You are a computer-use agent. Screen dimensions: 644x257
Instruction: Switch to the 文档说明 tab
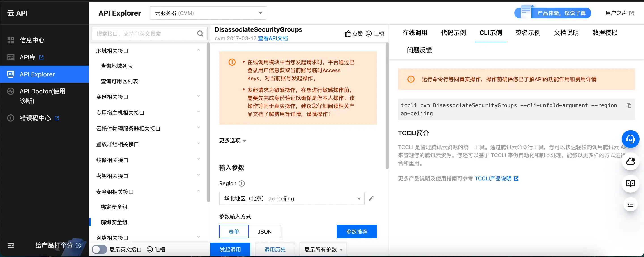[x=566, y=33]
